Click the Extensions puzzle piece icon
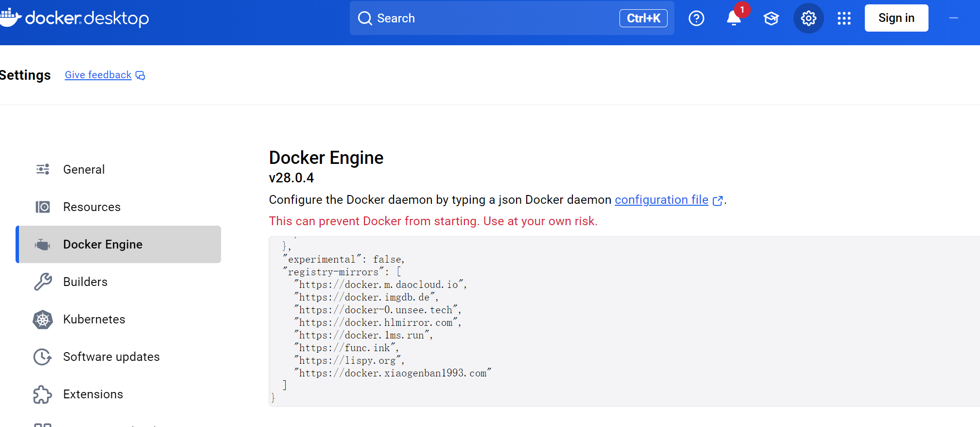 click(x=43, y=394)
